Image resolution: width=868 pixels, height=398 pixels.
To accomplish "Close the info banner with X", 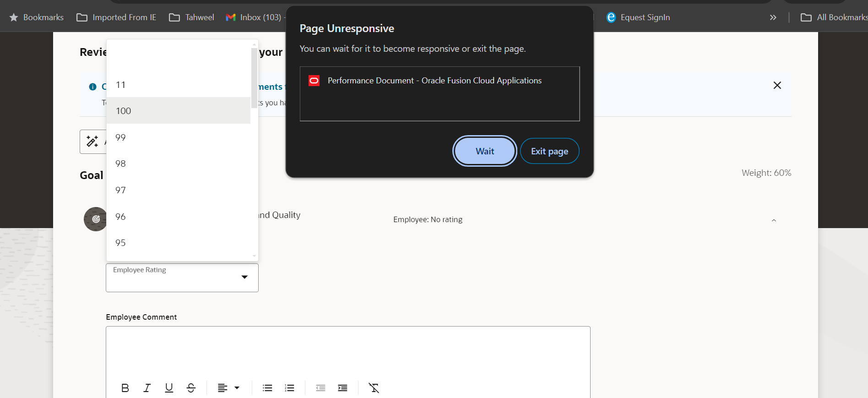I will click(x=777, y=85).
